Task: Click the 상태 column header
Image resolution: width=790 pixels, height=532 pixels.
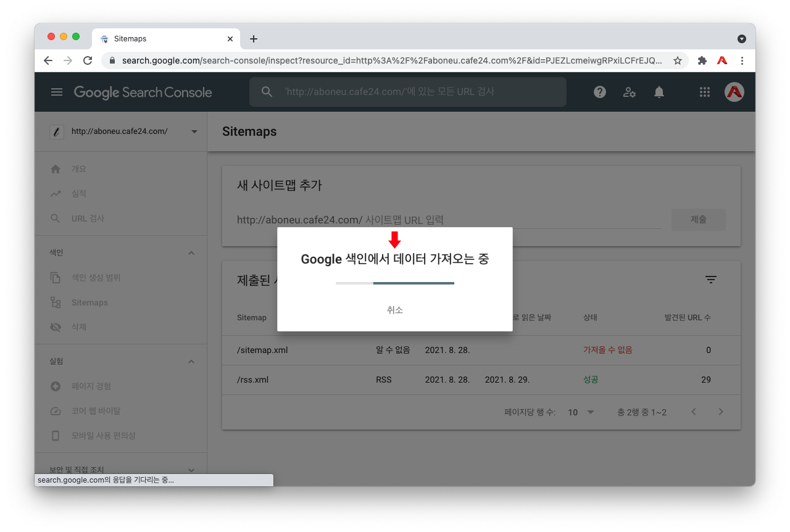Action: 591,318
